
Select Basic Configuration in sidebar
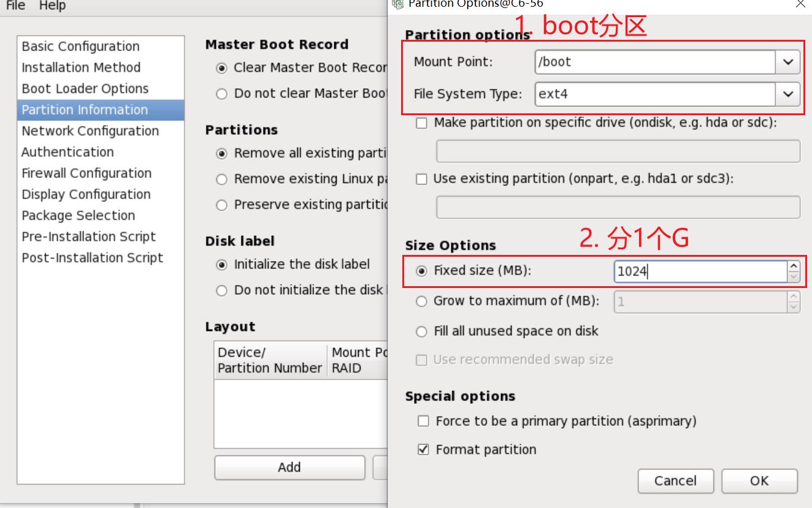tap(101, 47)
